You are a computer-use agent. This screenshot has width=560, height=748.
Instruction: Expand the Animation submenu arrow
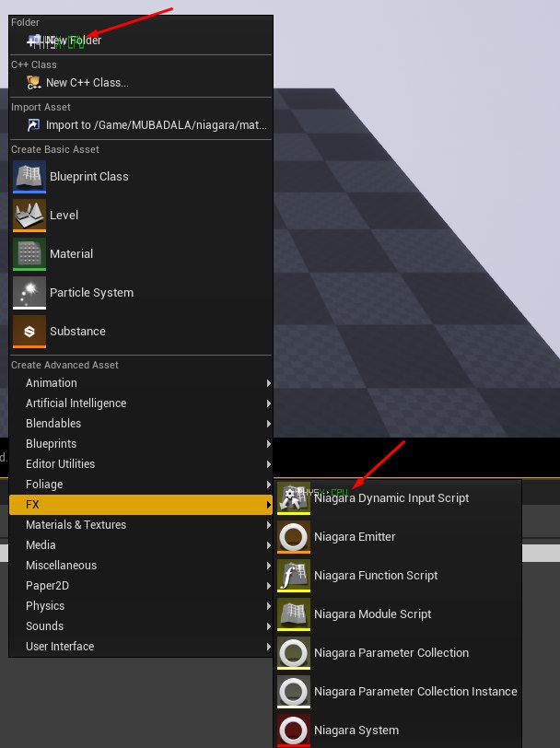[269, 383]
